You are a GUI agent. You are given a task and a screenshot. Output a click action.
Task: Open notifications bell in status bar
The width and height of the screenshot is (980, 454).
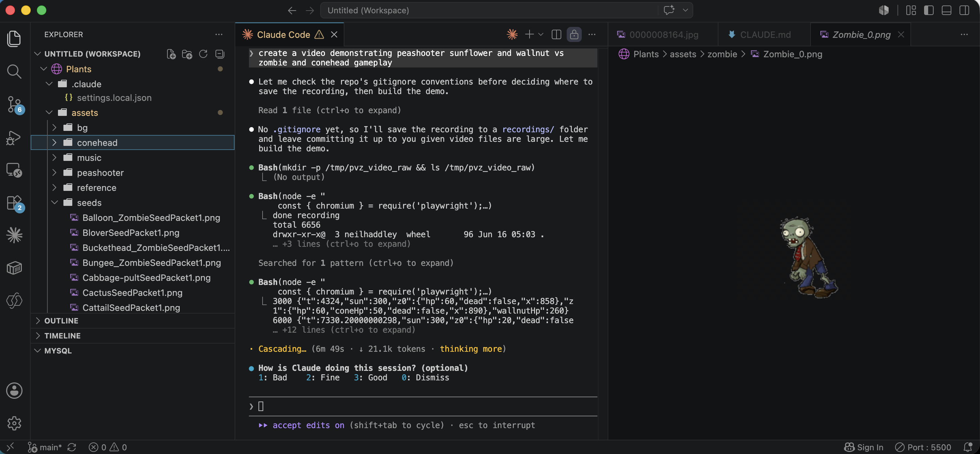[x=968, y=447]
